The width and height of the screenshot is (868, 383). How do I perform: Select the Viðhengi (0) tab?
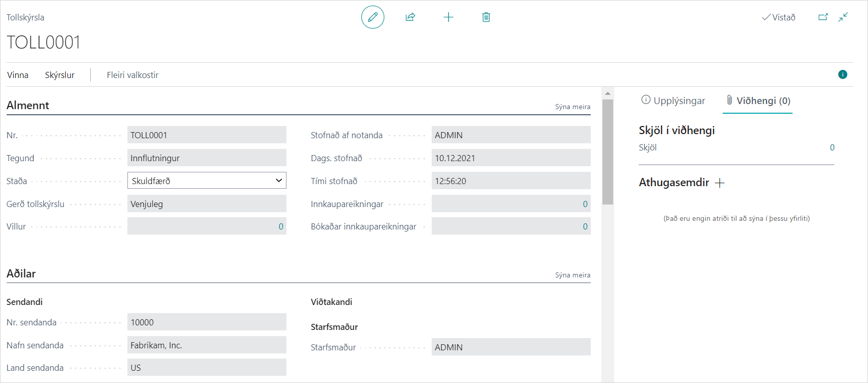click(x=758, y=100)
